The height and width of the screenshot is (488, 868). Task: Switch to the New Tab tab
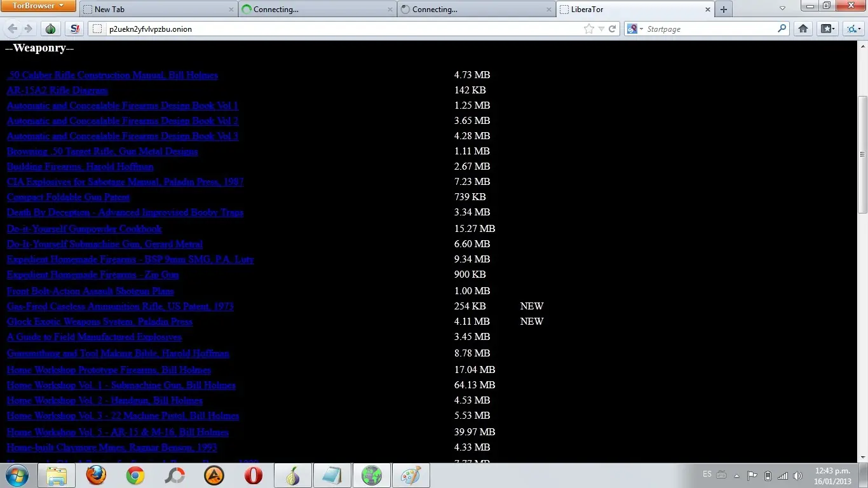159,10
